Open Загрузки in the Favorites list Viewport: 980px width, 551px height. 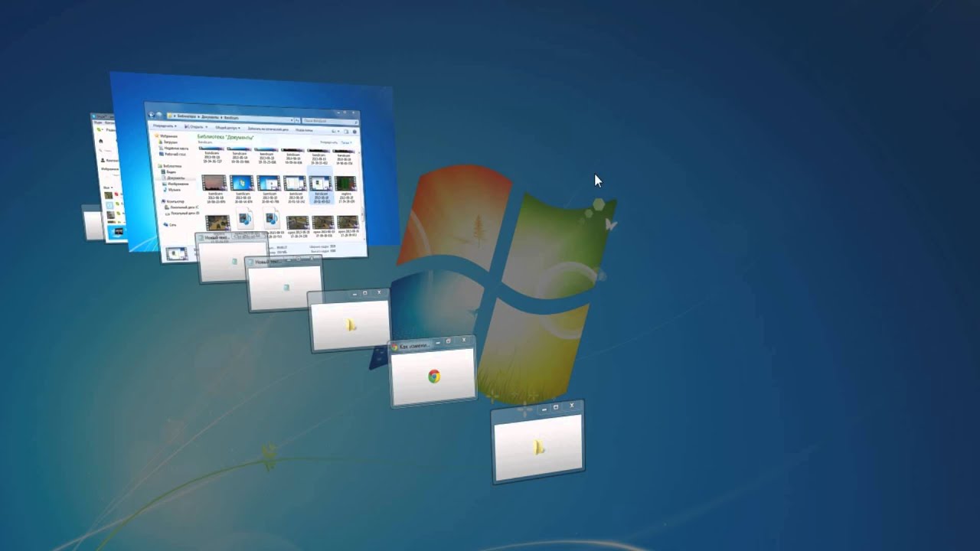[x=171, y=142]
